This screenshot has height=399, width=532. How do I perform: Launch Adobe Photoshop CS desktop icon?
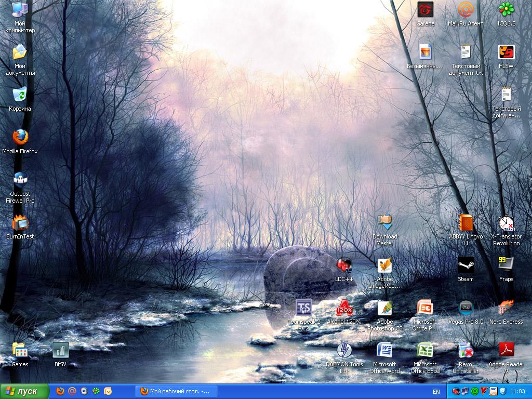click(x=384, y=308)
